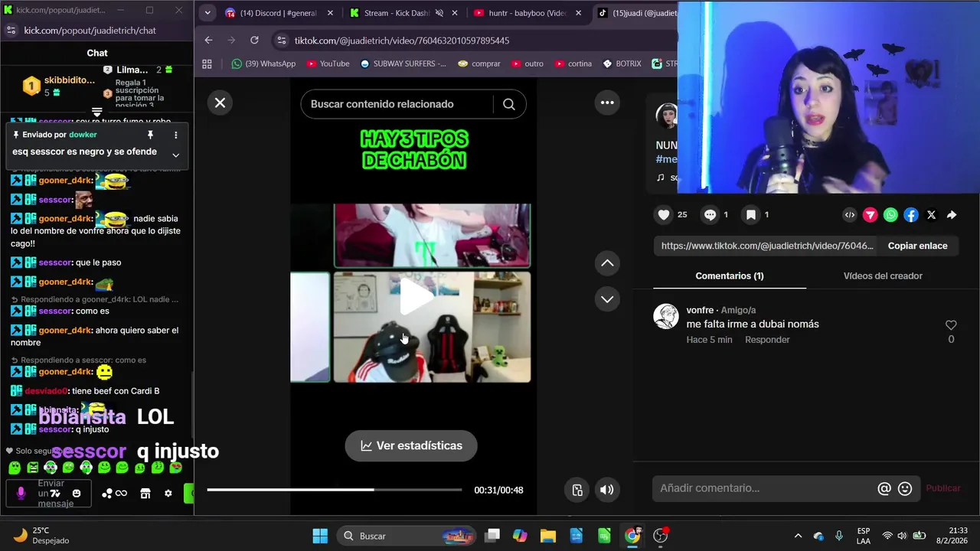980x551 pixels.
Task: Focus the Añadir comentario input field
Action: coord(766,488)
